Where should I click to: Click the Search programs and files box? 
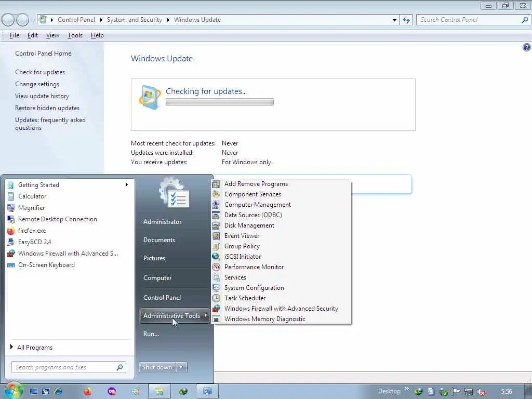coord(69,367)
